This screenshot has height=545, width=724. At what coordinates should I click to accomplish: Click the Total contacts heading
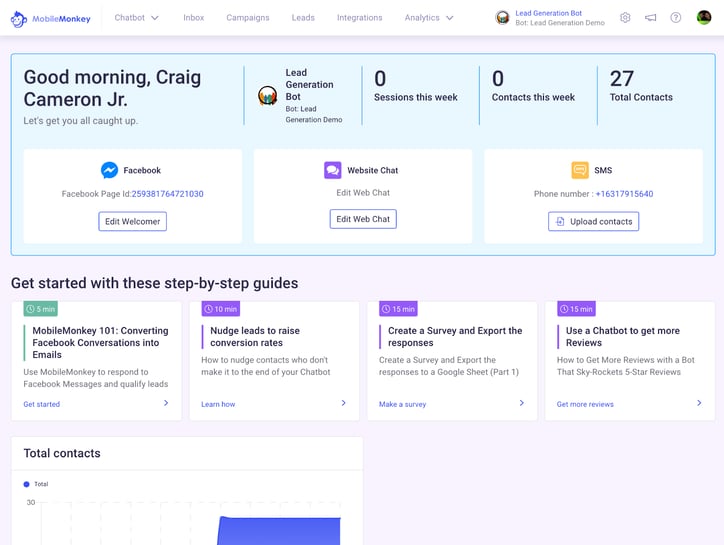(x=62, y=453)
